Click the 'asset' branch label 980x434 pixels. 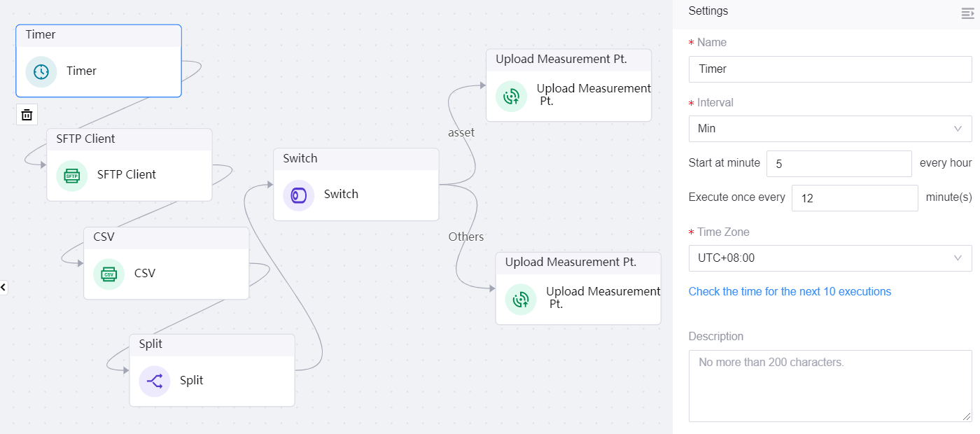pyautogui.click(x=461, y=132)
